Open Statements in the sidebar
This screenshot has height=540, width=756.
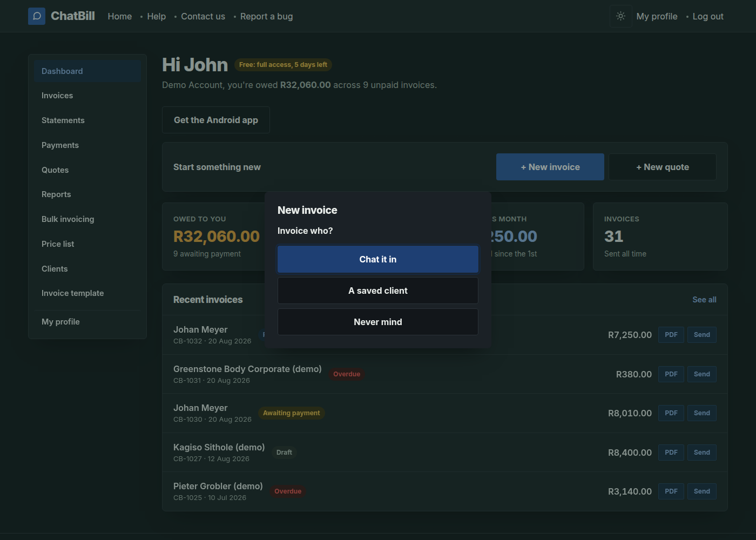click(87, 120)
